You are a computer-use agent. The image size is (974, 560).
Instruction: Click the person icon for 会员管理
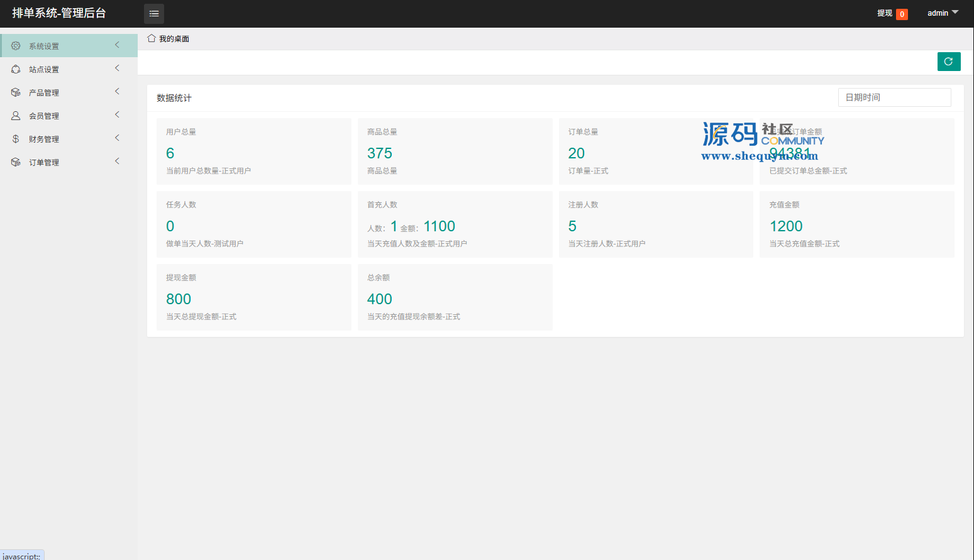[16, 116]
